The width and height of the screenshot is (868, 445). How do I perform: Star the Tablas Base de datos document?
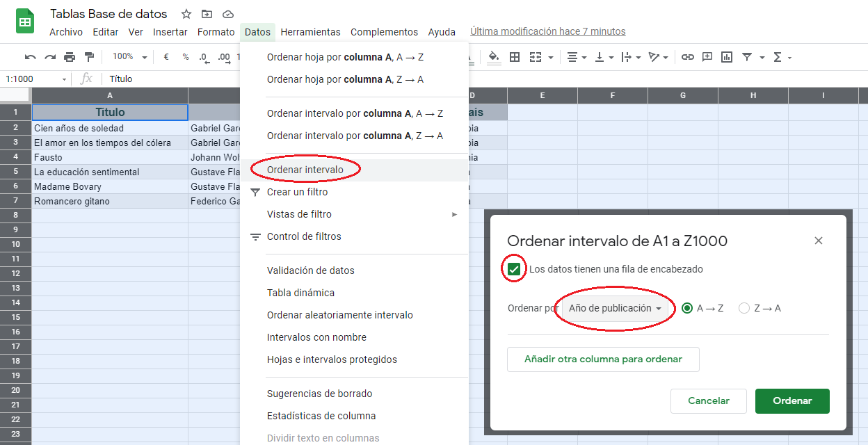(x=186, y=14)
